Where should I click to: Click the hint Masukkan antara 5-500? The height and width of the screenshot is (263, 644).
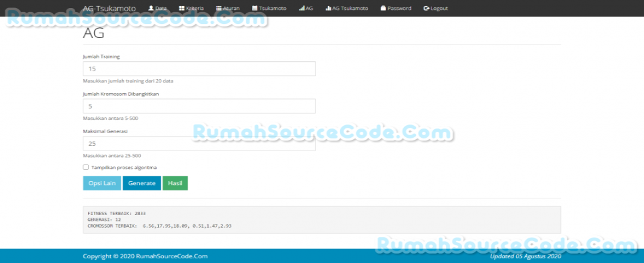[111, 118]
